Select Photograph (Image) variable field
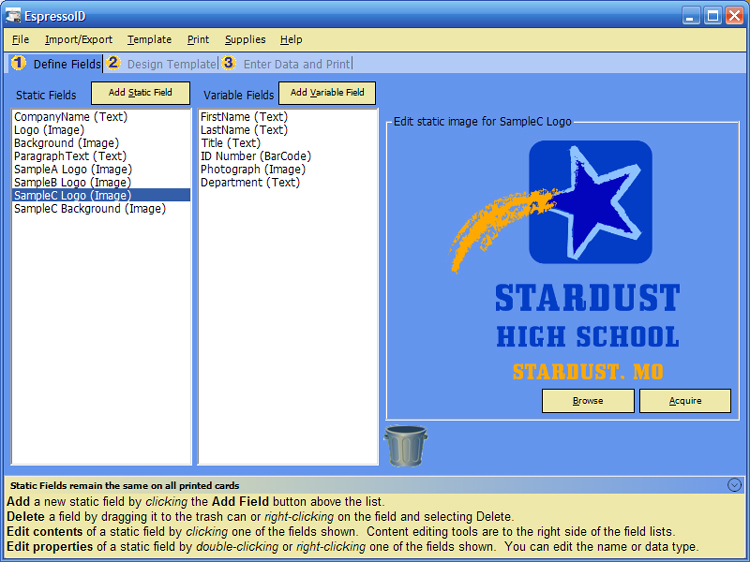This screenshot has height=562, width=750. (x=253, y=169)
